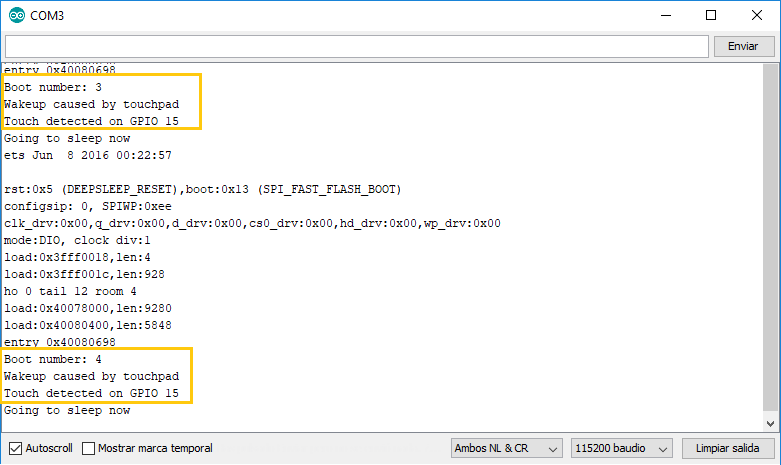Image resolution: width=781 pixels, height=465 pixels.
Task: Click the Arduino logo in the title bar
Action: click(15, 15)
